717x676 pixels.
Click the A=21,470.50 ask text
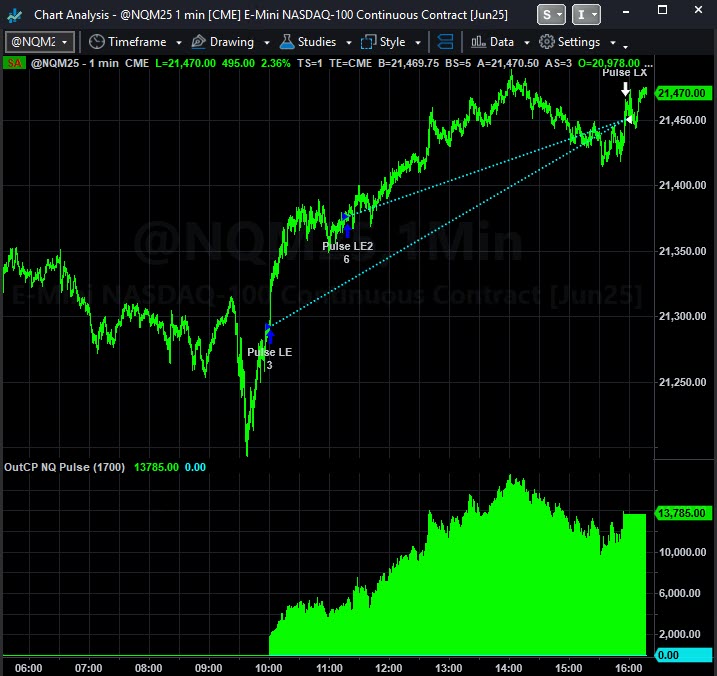[x=508, y=63]
